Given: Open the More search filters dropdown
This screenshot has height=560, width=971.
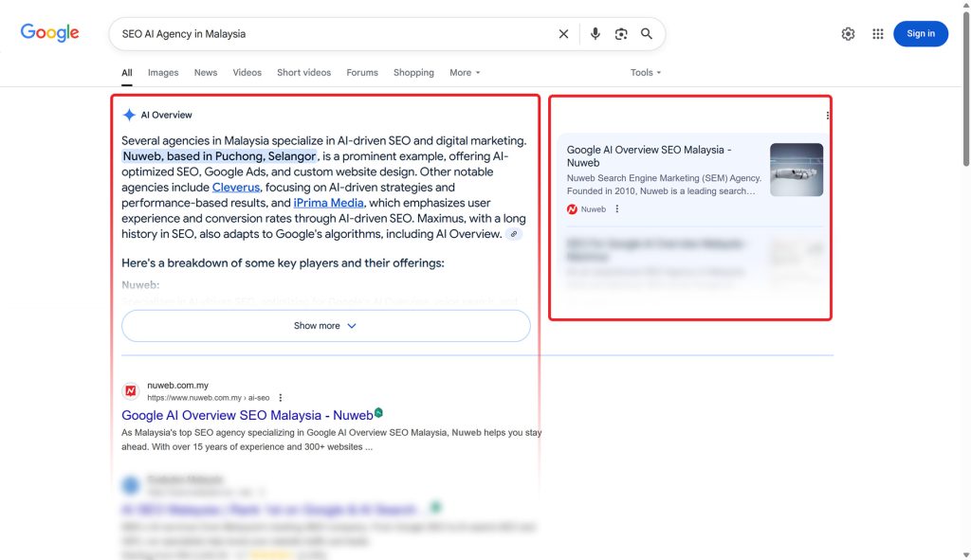Looking at the screenshot, I should 465,72.
